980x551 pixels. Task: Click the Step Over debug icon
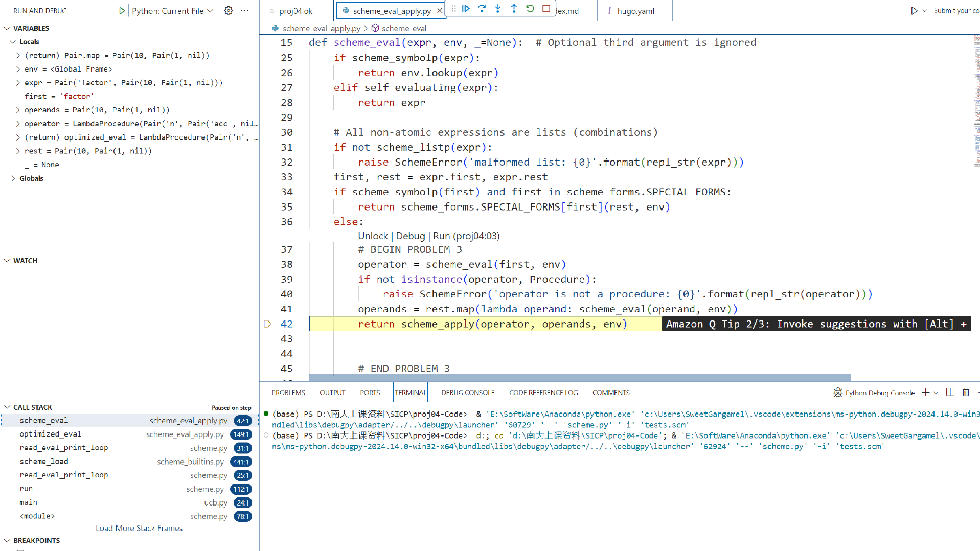(x=482, y=9)
